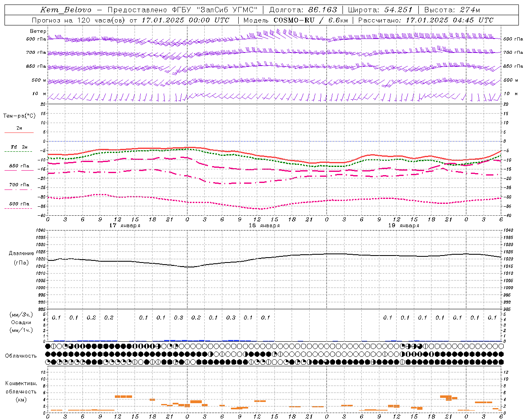Image resolution: width=525 pixels, height=420 pixels.
Task: Click the "(мм/3ч.)" precipitation unit label
Action: 21,315
